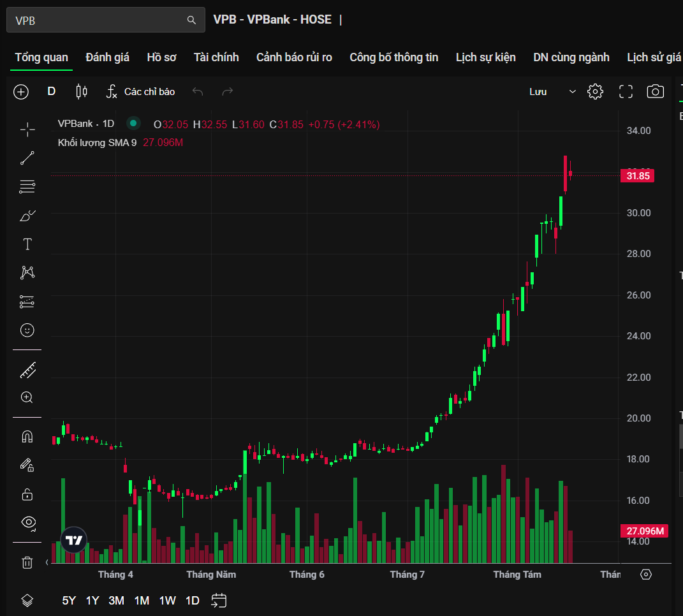
Task: Collapse the left drawing toolbar arrow
Action: [47, 562]
